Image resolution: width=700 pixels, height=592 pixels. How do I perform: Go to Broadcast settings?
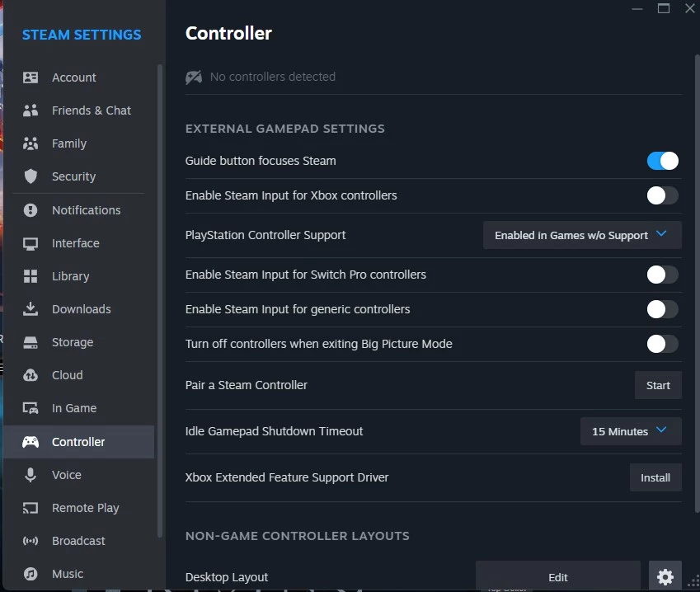coord(78,541)
